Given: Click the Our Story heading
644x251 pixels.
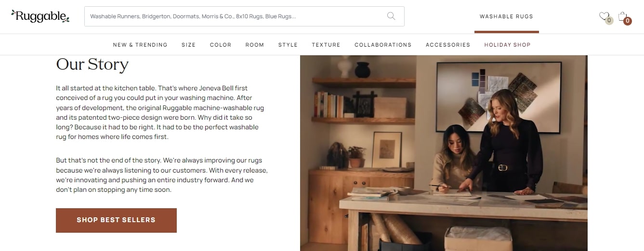Looking at the screenshot, I should pos(92,64).
